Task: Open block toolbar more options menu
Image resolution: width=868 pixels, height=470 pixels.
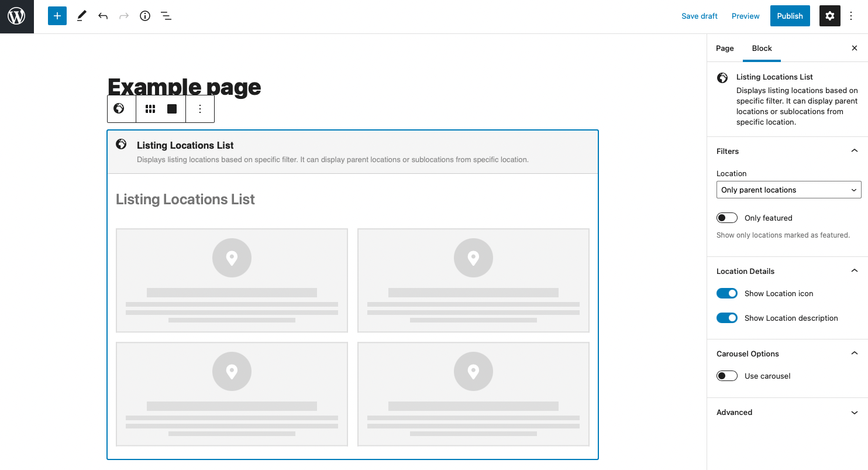Action: click(x=200, y=109)
